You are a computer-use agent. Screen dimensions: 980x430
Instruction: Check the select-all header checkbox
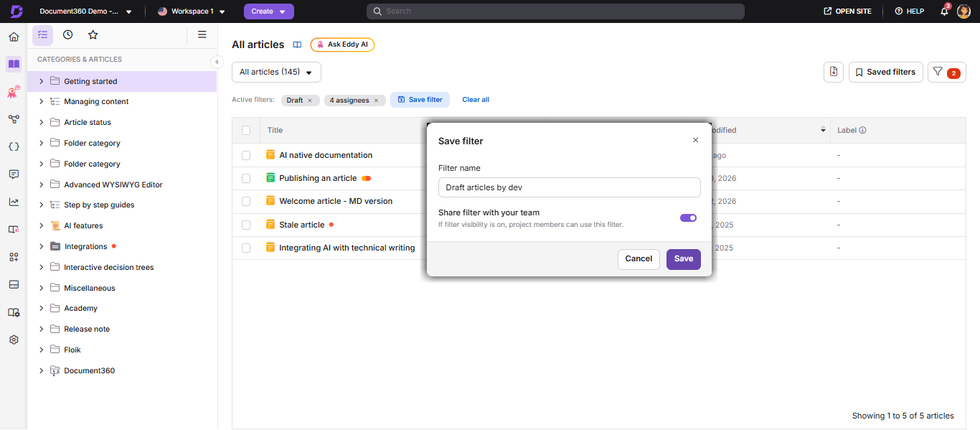246,130
